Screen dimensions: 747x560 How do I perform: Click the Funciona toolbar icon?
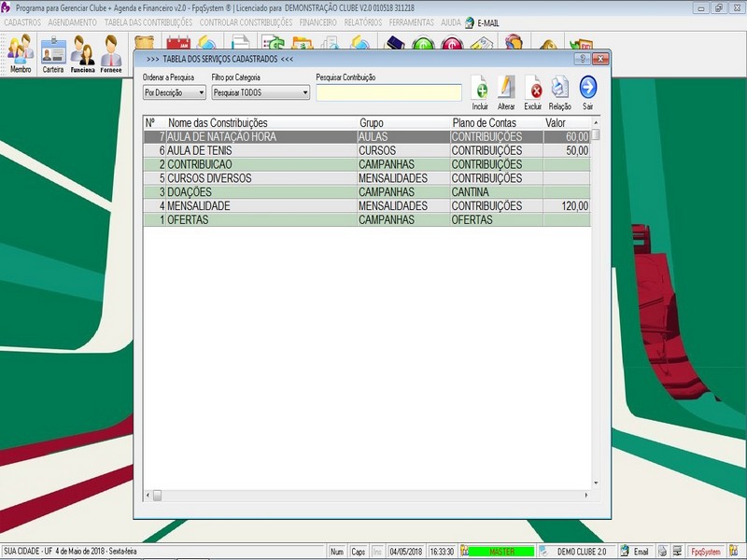point(82,54)
